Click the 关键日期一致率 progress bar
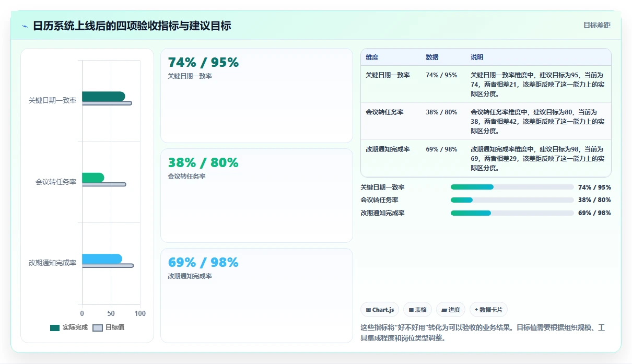632x364 pixels. pyautogui.click(x=512, y=187)
